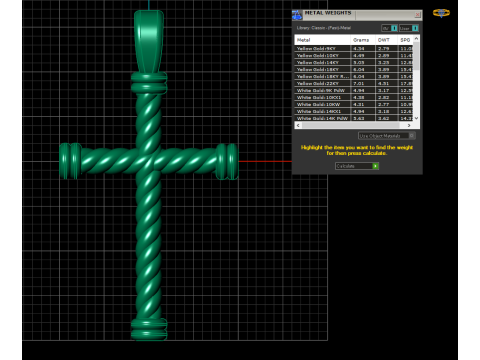Select the Yellow Gold 10KY row
Screen dimensions: 480x360
pyautogui.click(x=354, y=55)
